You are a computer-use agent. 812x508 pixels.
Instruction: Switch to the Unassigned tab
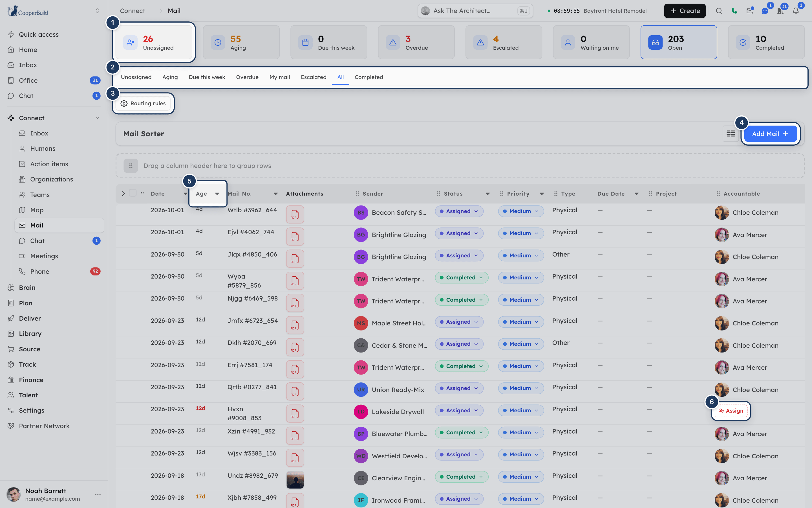pos(136,77)
